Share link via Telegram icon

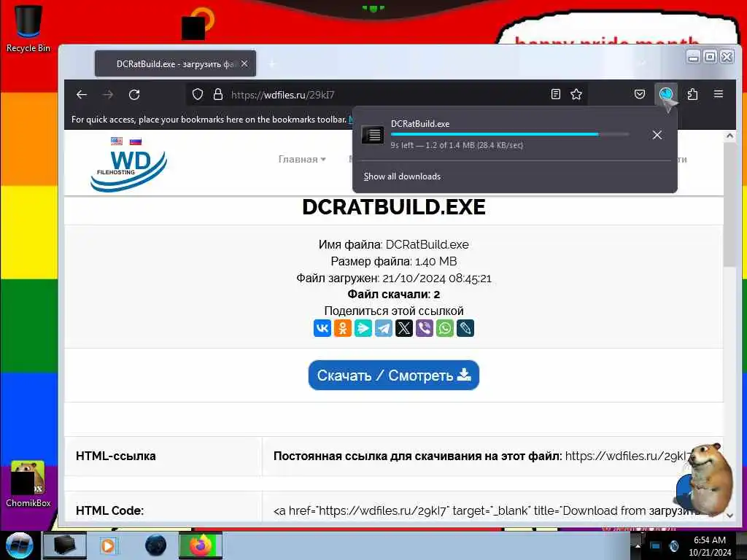(x=384, y=328)
